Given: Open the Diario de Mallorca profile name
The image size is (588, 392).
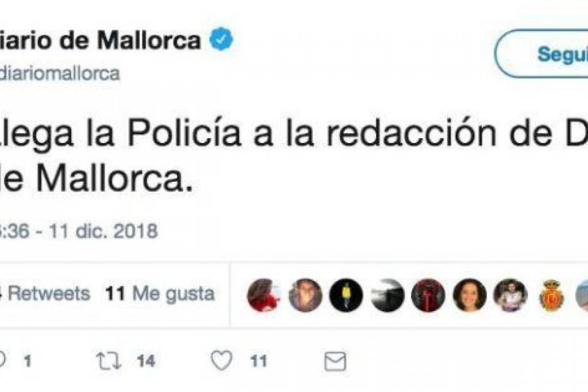Looking at the screenshot, I should (100, 41).
